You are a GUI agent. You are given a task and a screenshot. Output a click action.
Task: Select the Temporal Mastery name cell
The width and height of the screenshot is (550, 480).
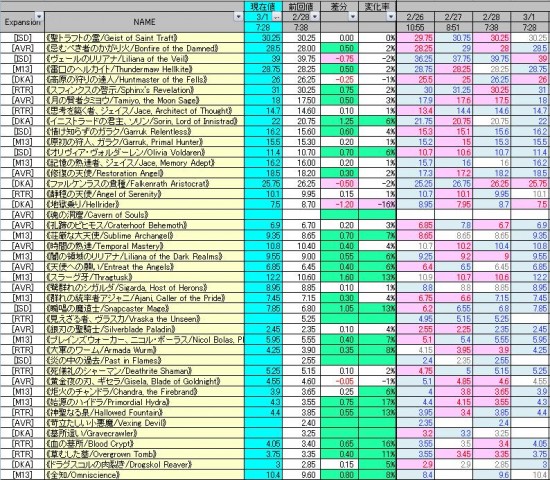pos(144,246)
